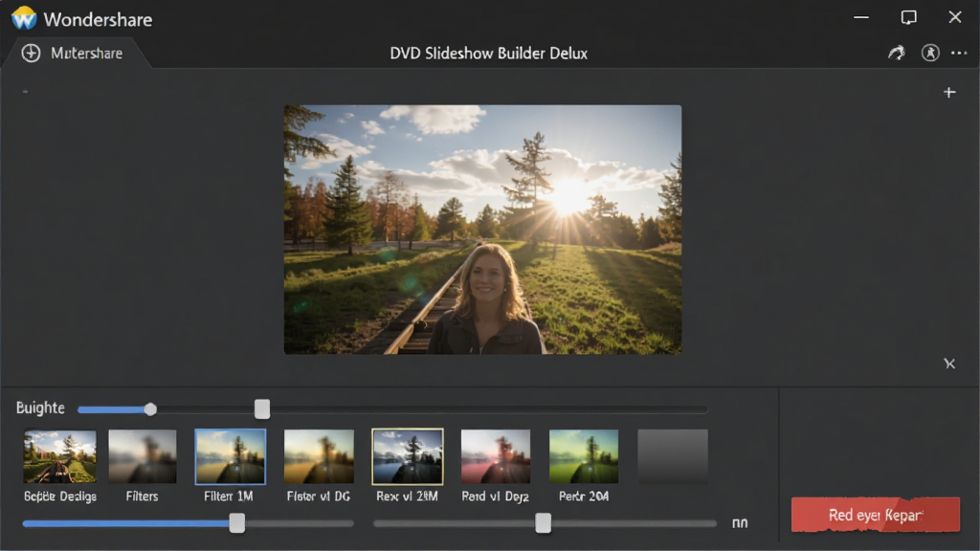
Task: Maximize the Wondershare window
Action: click(x=909, y=17)
